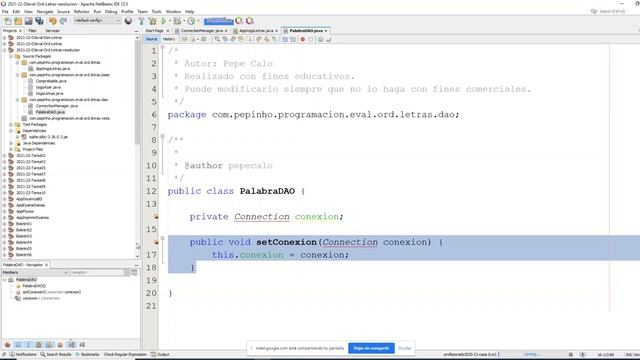
Task: Click the quick search magnifier at top right
Action: click(594, 11)
